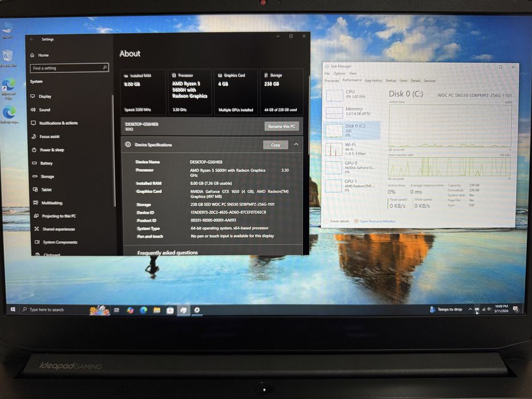Open View menu in Task Manager
This screenshot has width=532, height=399.
353,74
